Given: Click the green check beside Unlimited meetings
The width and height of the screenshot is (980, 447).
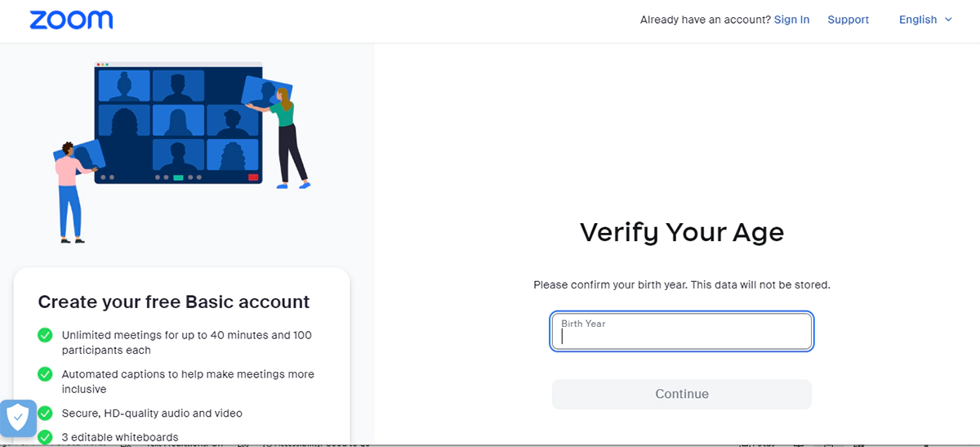Looking at the screenshot, I should pyautogui.click(x=45, y=335).
